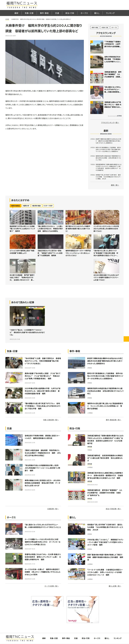Open recommended thumbnail 親子連れオススメ駄菓子屋
129x644 pixels.
78,217
